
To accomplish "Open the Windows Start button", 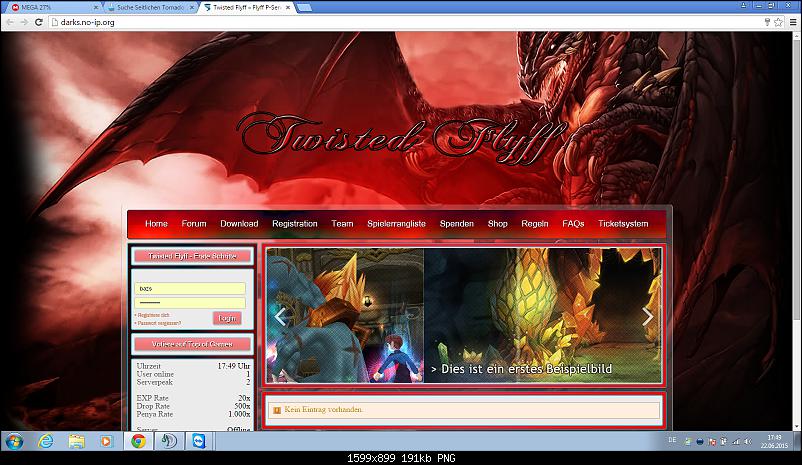I will (14, 441).
